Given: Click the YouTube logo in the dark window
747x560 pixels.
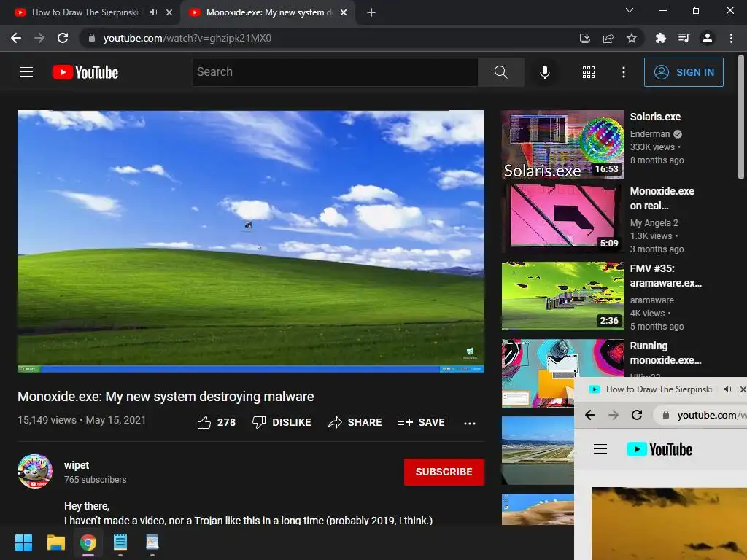Looking at the screenshot, I should point(85,72).
